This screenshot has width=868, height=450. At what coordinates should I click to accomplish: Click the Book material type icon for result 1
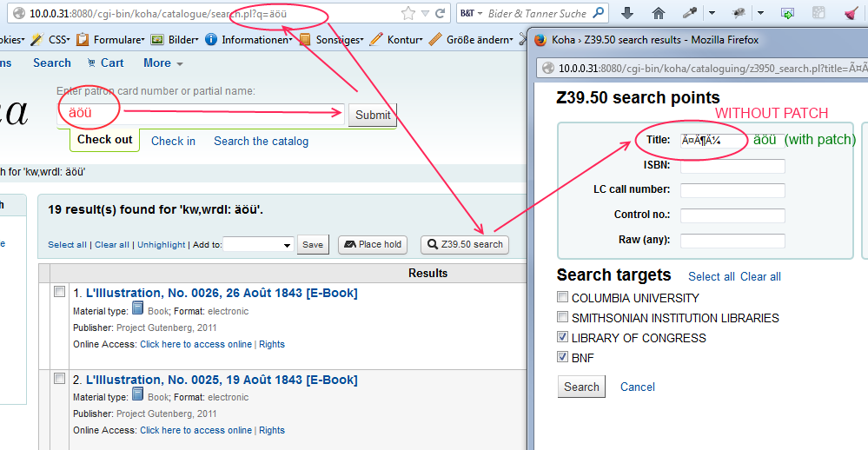(138, 309)
